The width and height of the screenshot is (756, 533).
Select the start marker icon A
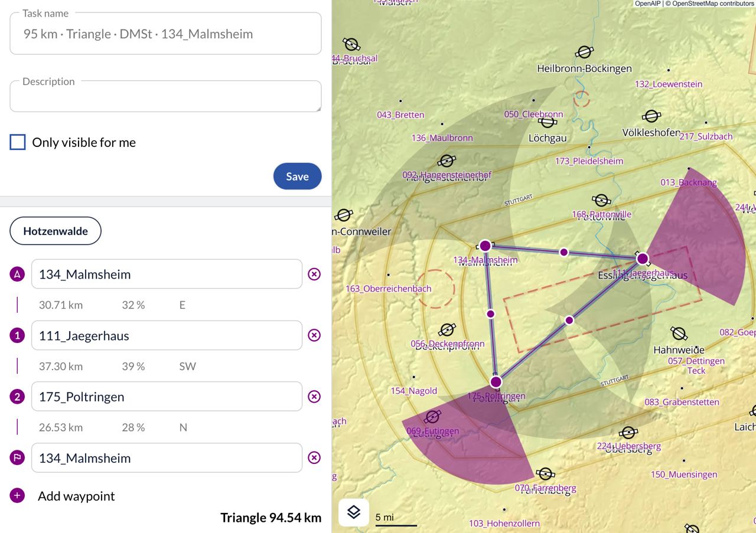point(17,274)
